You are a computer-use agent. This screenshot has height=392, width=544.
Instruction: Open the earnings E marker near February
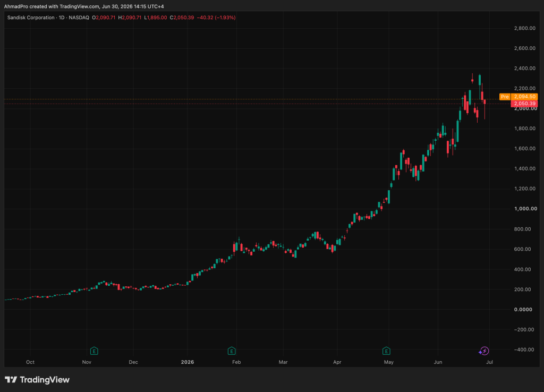[x=232, y=351]
